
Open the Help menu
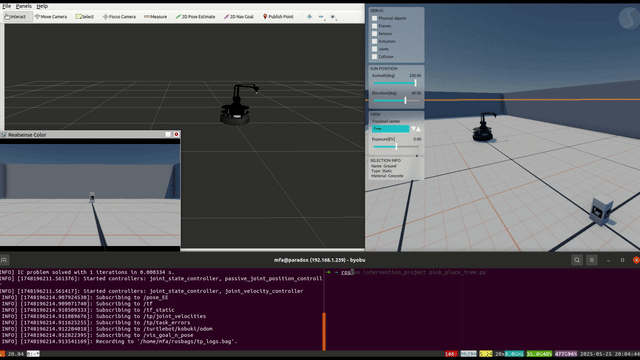tap(42, 6)
